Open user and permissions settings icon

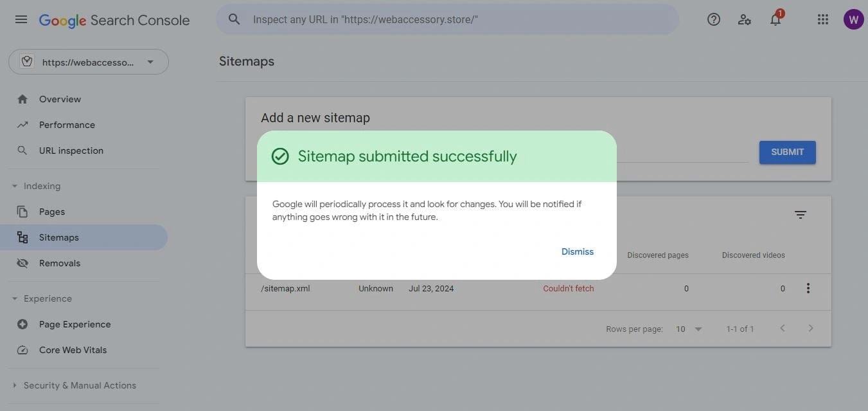[x=745, y=19]
